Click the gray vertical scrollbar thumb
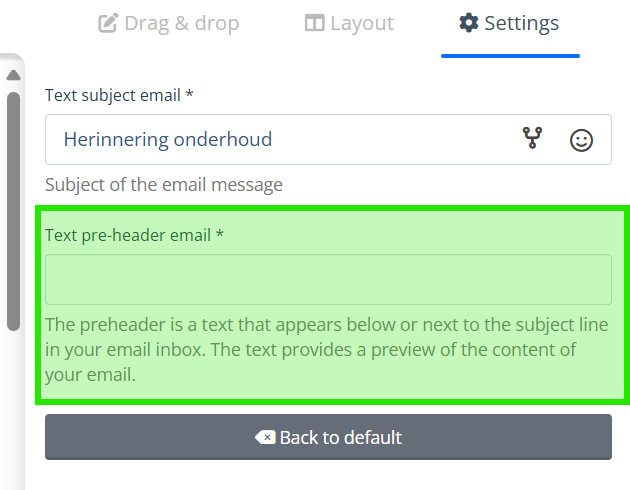This screenshot has height=490, width=630. point(13,211)
